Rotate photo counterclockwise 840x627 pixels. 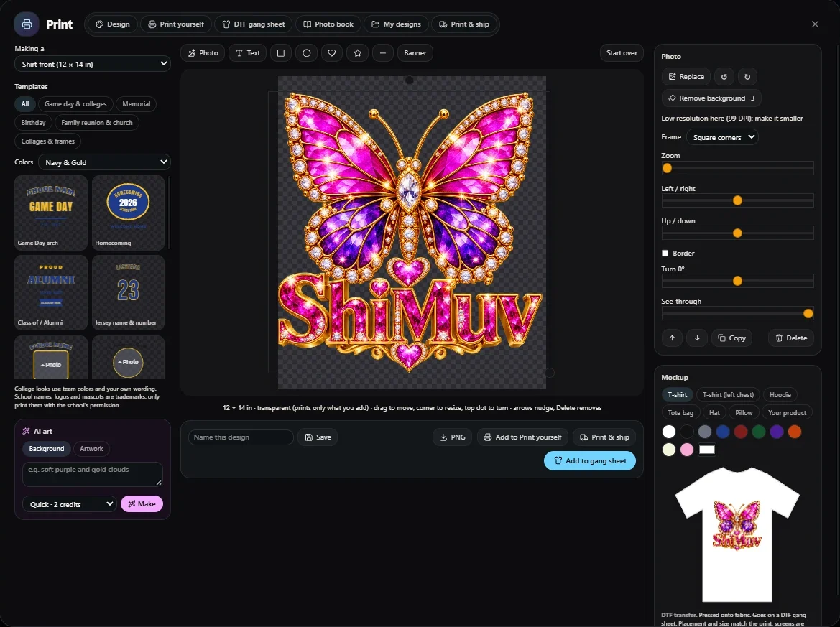tap(724, 77)
